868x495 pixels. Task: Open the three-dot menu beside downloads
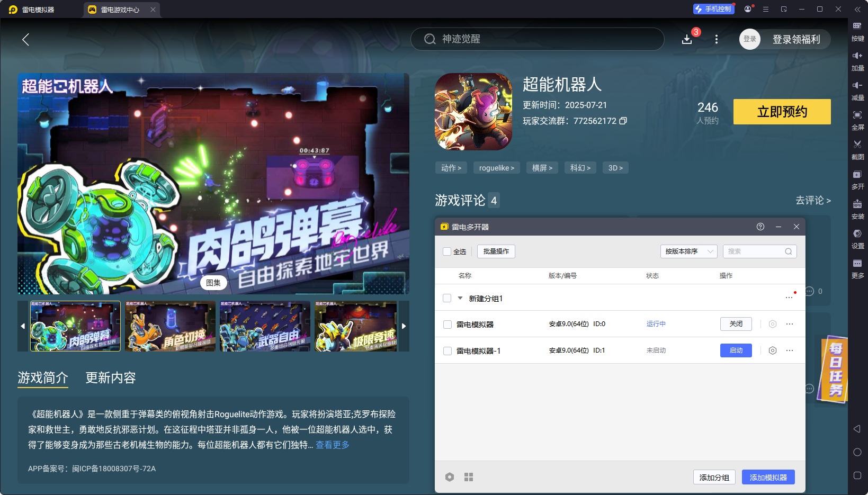(x=717, y=39)
